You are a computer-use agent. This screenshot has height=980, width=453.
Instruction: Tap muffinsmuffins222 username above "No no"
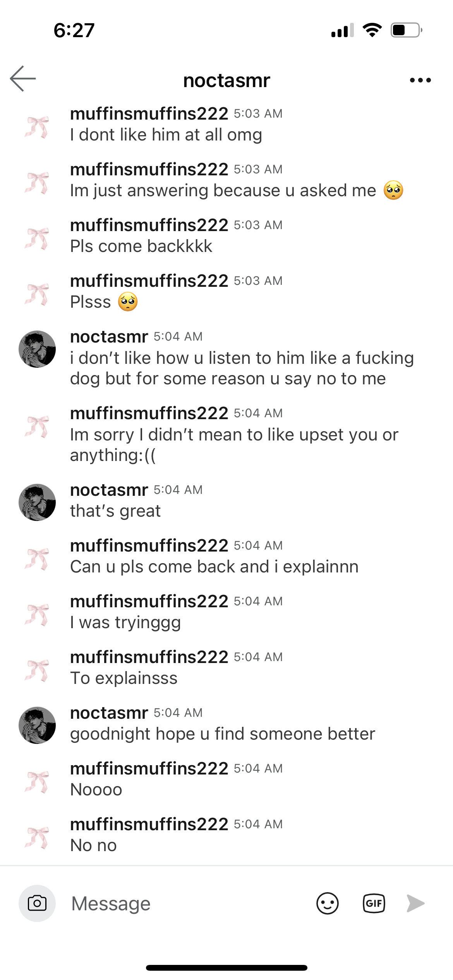[x=149, y=824]
